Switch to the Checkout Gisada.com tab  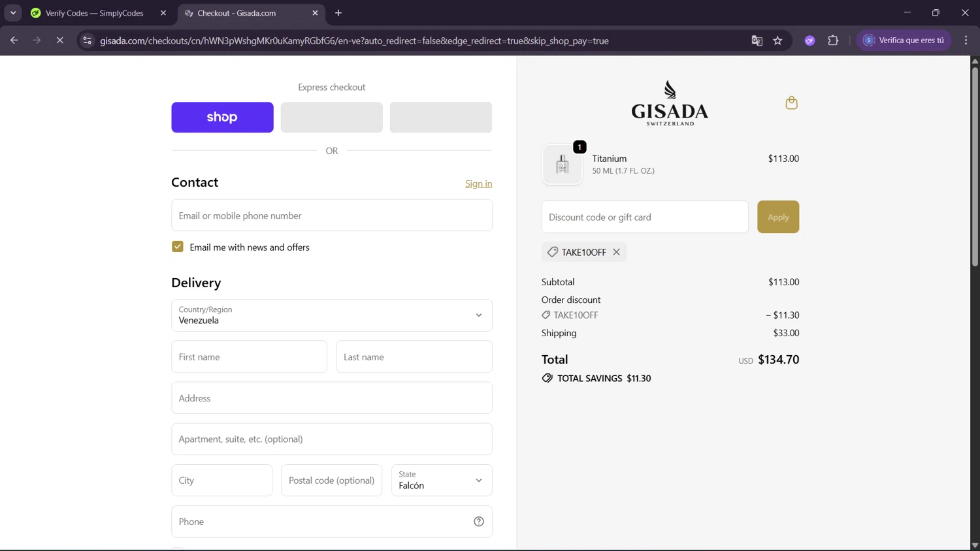point(252,13)
